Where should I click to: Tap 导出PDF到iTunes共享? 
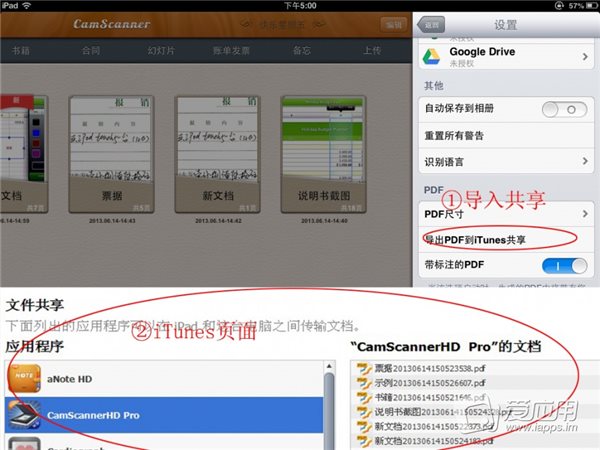tap(506, 240)
